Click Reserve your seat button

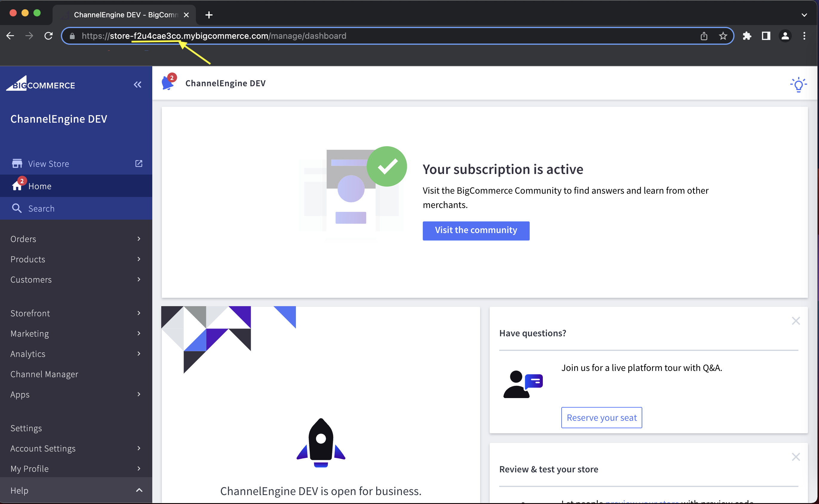[x=601, y=417]
